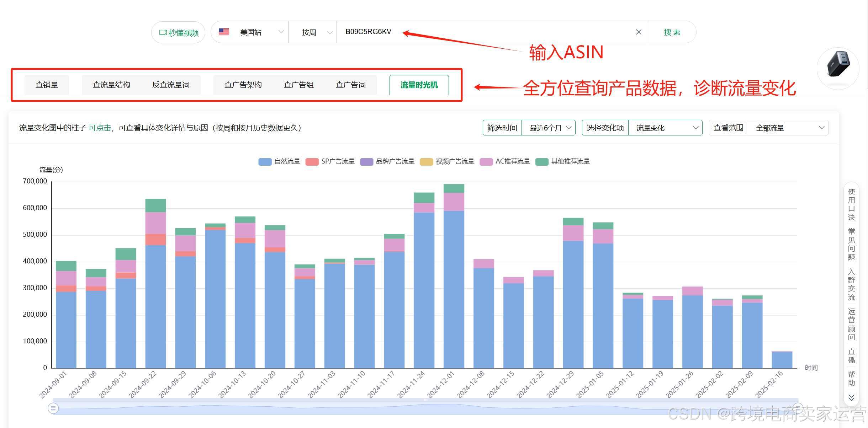This screenshot has height=428, width=868.
Task: Switch to the 反查流量词 tab
Action: tap(171, 85)
